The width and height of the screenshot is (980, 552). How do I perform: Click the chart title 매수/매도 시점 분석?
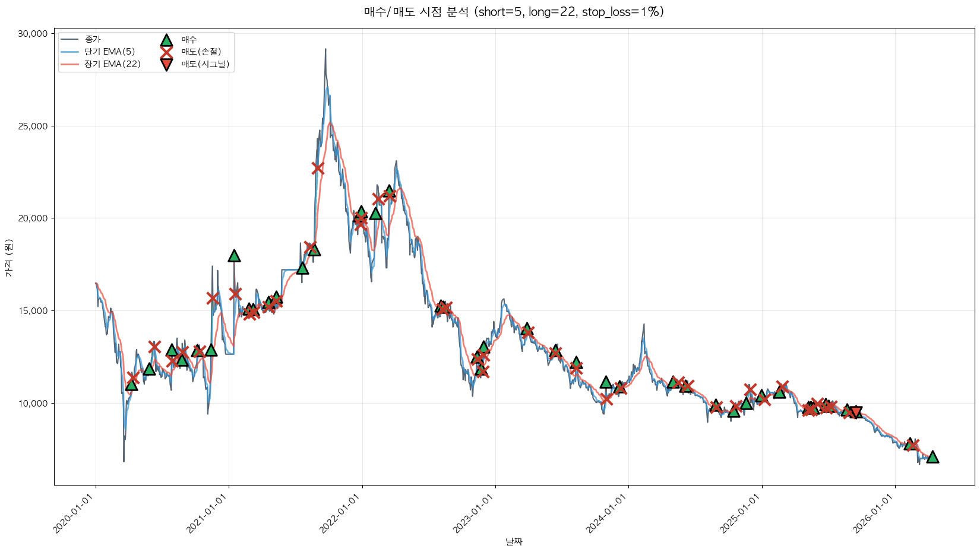[514, 12]
